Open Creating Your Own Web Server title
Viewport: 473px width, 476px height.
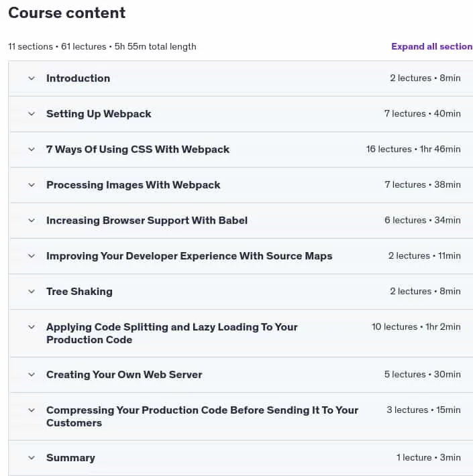tap(124, 375)
